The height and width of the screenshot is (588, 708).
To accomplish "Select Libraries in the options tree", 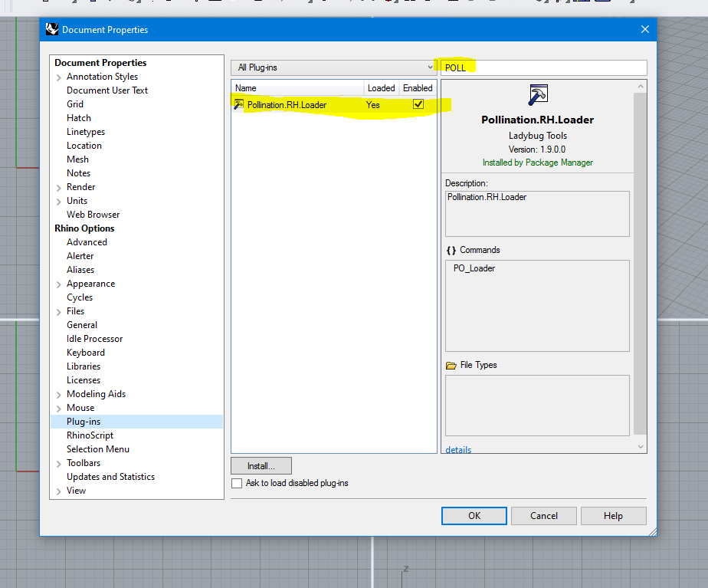I will 84,366.
